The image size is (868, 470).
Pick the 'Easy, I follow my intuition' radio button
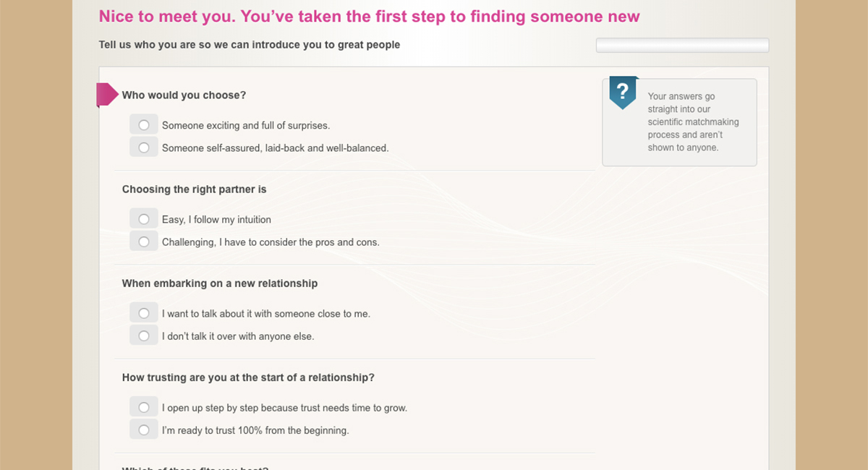(x=144, y=219)
